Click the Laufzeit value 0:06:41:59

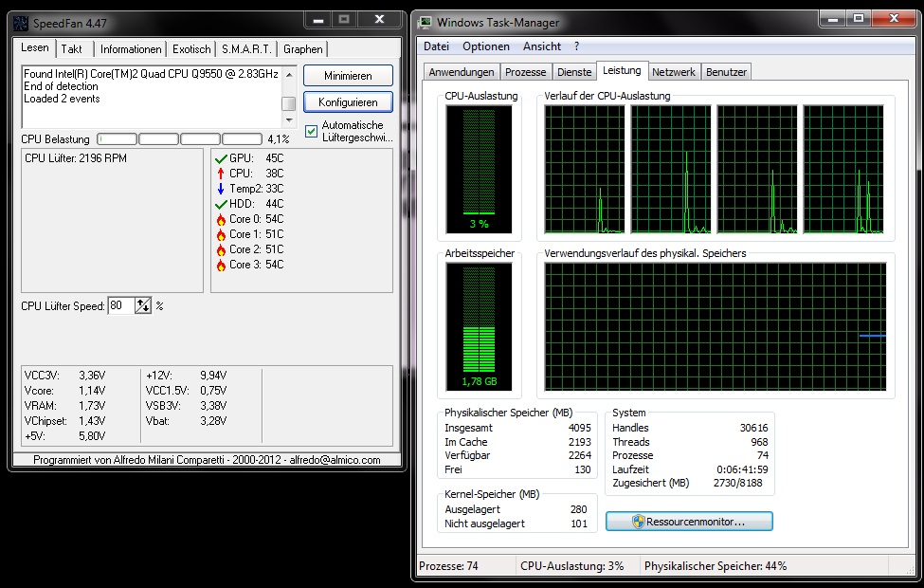[x=742, y=469]
